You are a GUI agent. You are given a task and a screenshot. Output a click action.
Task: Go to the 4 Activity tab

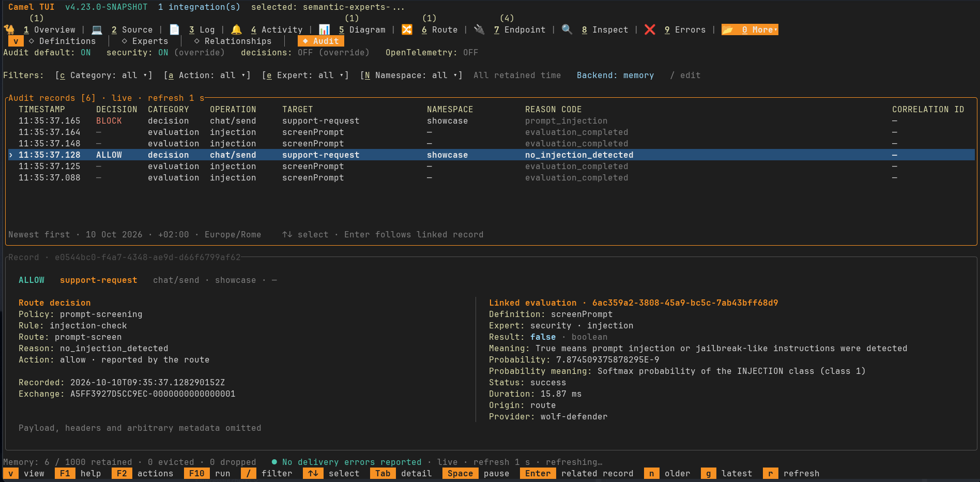[277, 29]
